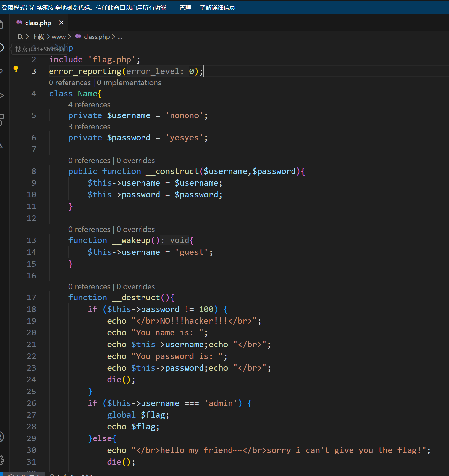Open the class.php breadcrumb item
449x476 pixels.
(97, 37)
